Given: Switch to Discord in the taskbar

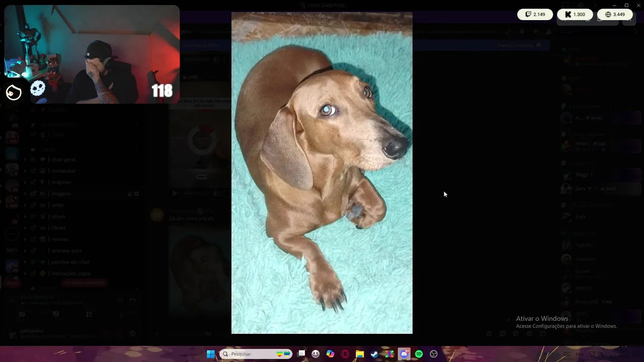Looking at the screenshot, I should click(404, 354).
